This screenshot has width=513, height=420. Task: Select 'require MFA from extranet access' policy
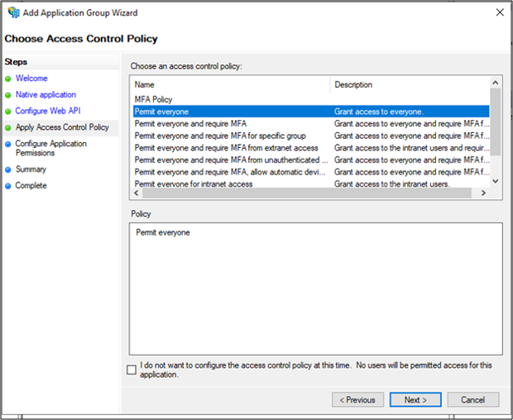311,148
